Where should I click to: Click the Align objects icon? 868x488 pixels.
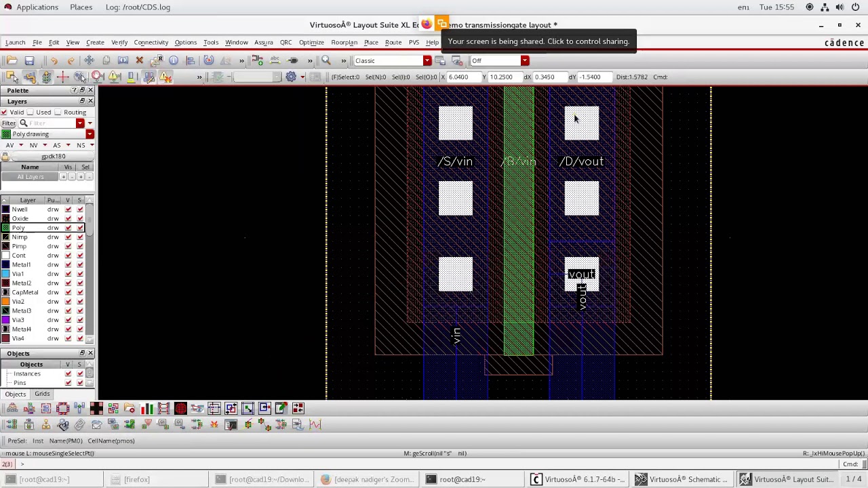coord(191,60)
